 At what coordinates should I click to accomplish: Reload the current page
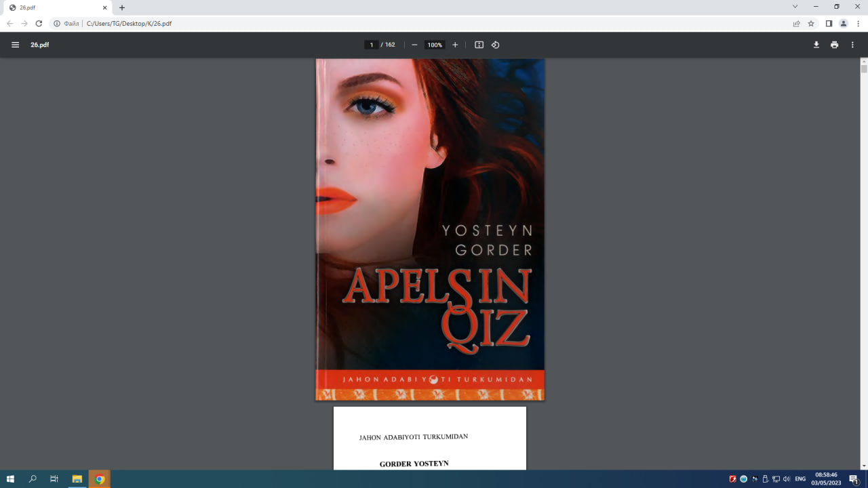pos(39,23)
